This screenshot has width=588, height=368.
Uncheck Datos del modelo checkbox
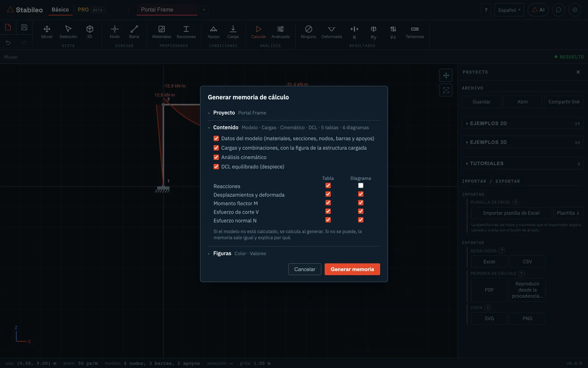pyautogui.click(x=216, y=138)
